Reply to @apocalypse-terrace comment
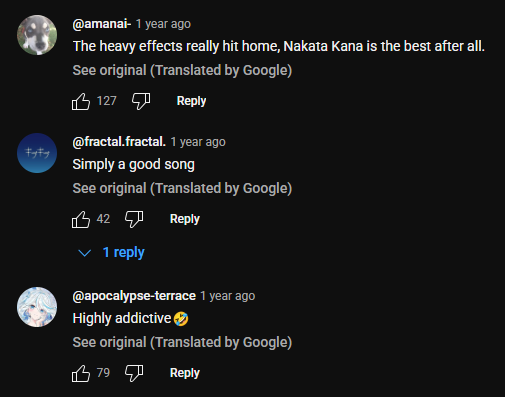505x397 pixels. [185, 373]
